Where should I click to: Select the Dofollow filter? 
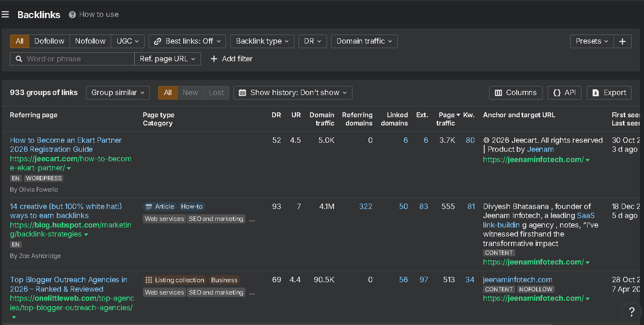(49, 41)
